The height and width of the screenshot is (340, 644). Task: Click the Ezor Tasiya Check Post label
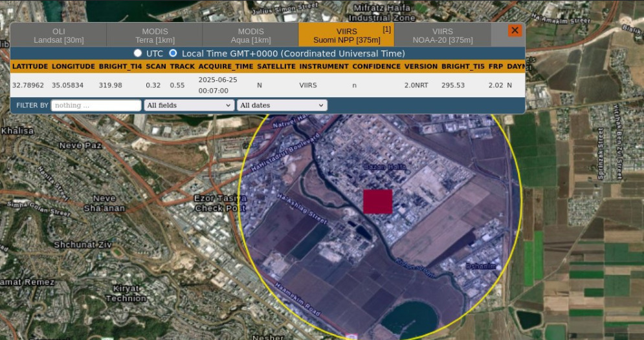point(221,203)
